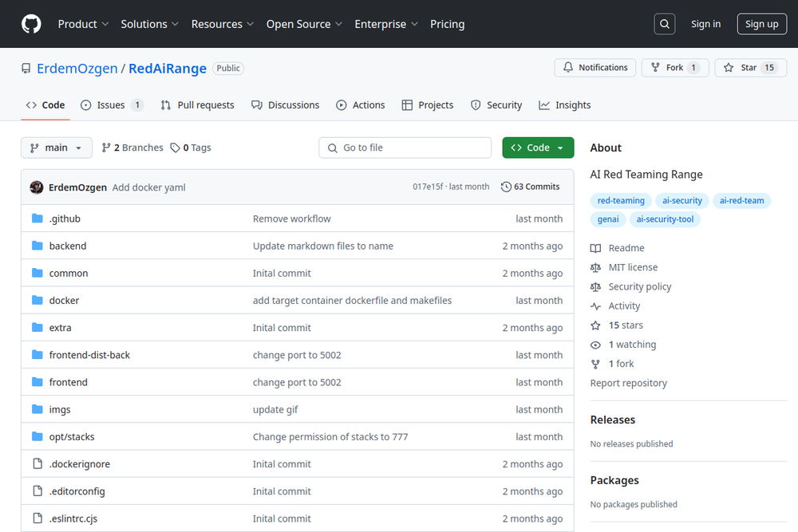This screenshot has width=798, height=532.
Task: Click the genai topic tag
Action: [608, 219]
